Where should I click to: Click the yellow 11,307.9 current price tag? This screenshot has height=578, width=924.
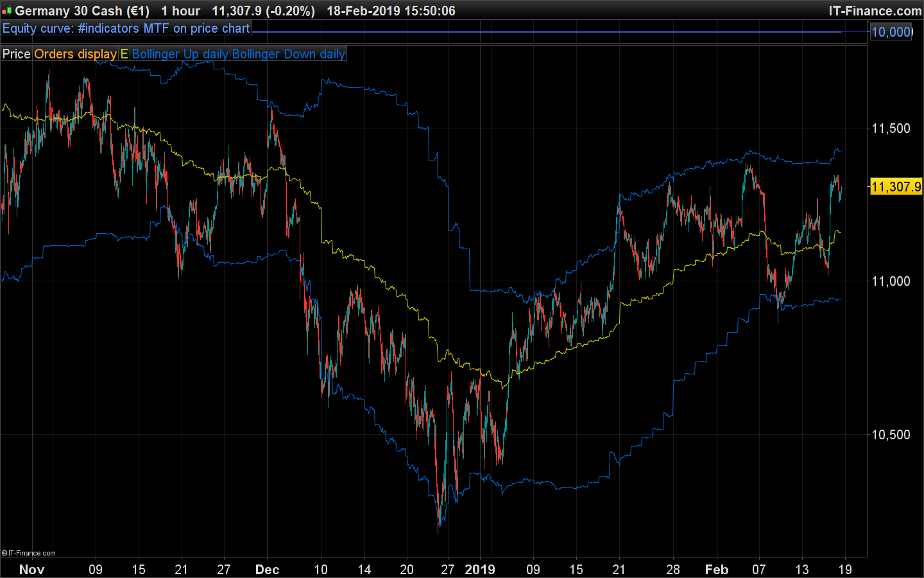(x=896, y=187)
